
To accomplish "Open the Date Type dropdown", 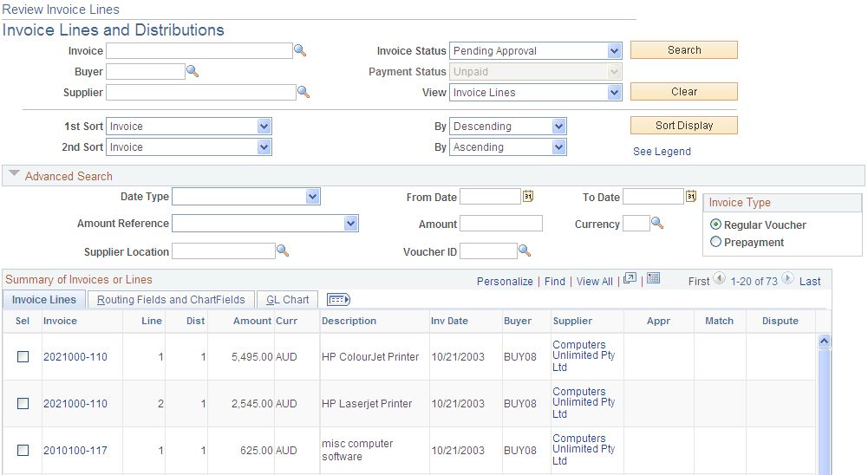I will [246, 197].
